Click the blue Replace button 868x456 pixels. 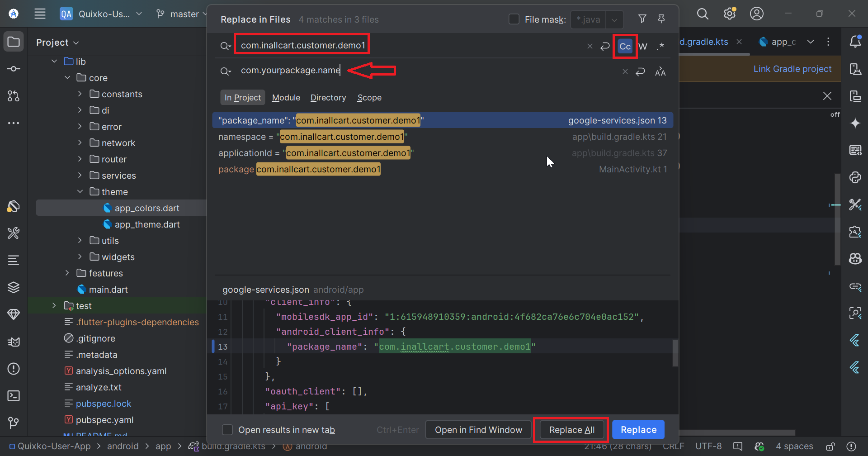(638, 430)
